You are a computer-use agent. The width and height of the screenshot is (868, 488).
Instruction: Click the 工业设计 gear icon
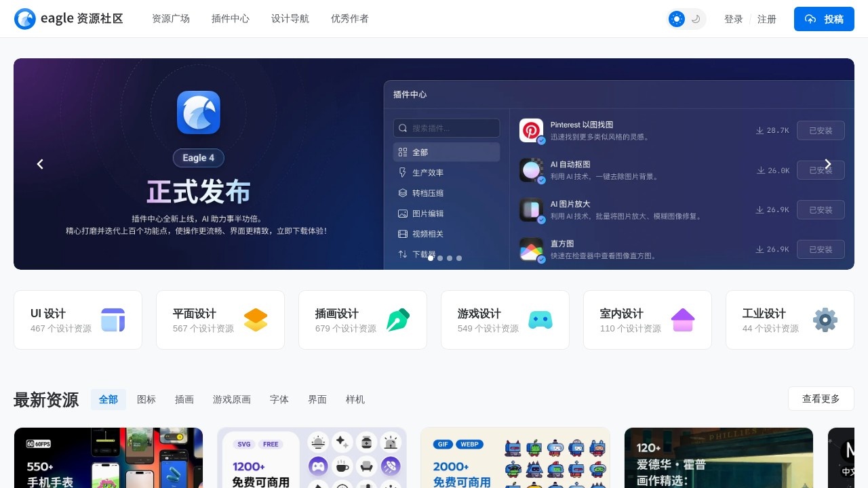pos(825,320)
